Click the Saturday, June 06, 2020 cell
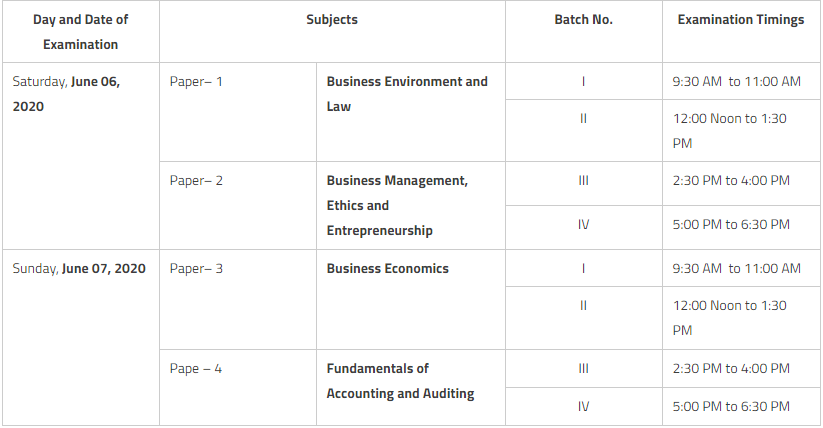Image resolution: width=823 pixels, height=428 pixels. (x=81, y=156)
